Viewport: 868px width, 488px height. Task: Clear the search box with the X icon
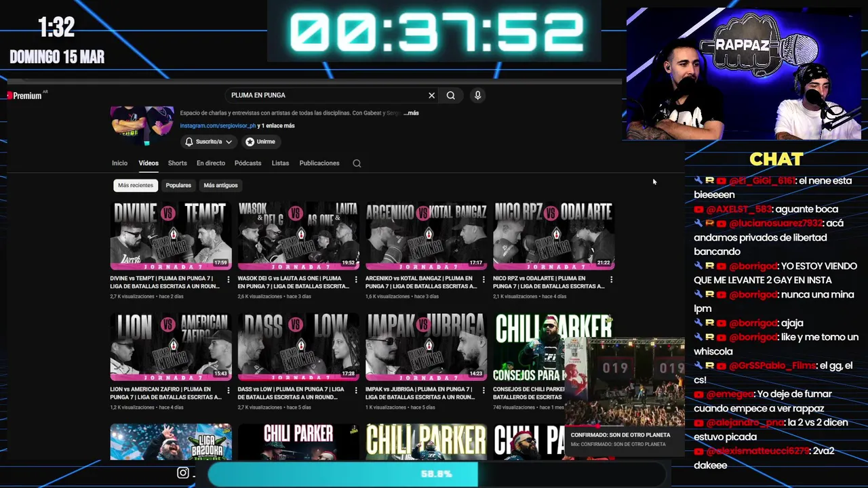[x=431, y=96]
